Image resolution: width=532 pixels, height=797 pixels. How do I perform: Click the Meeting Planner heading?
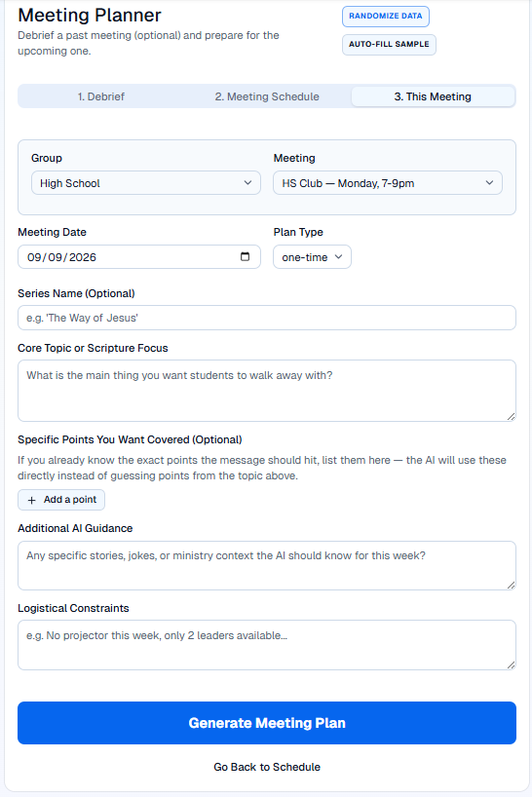click(x=90, y=16)
